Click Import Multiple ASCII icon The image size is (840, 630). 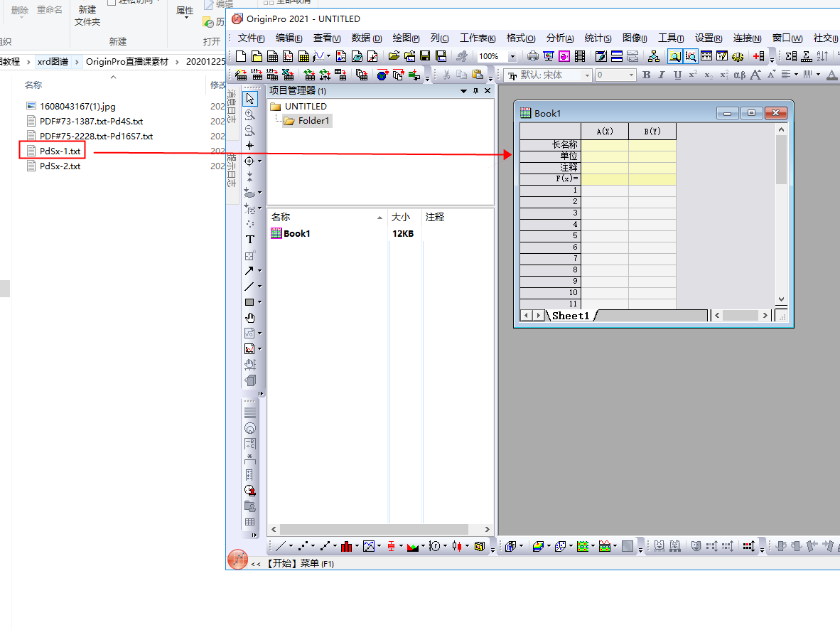point(273,75)
